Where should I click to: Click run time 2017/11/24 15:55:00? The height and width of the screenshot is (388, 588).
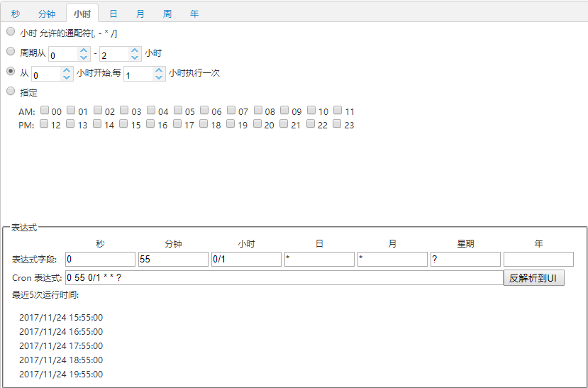coord(61,318)
